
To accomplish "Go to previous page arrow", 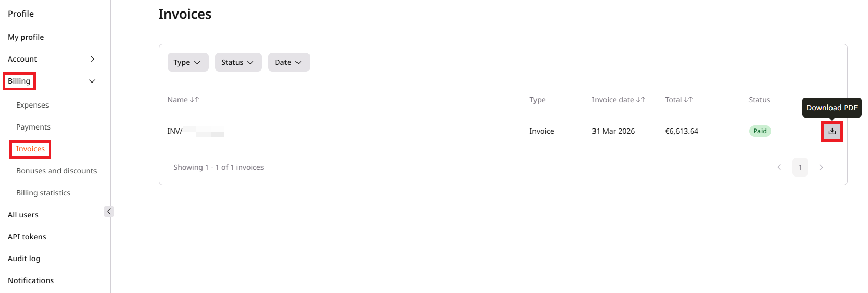I will coord(779,167).
